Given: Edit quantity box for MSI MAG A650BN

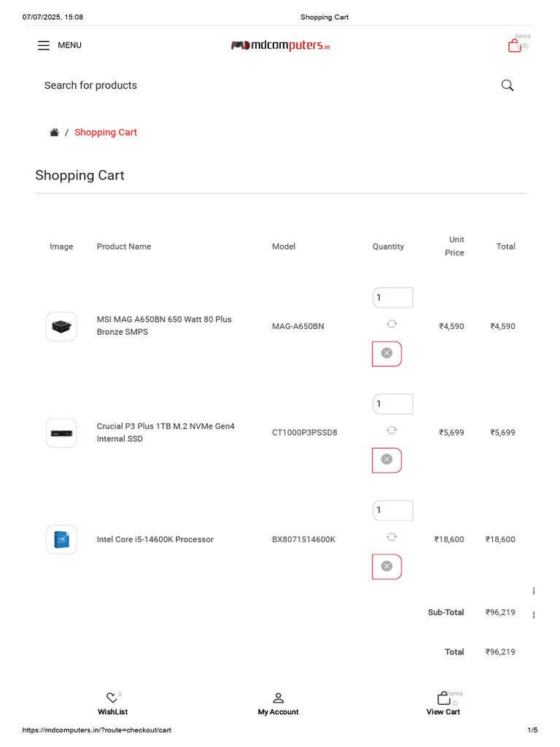Looking at the screenshot, I should (x=393, y=298).
